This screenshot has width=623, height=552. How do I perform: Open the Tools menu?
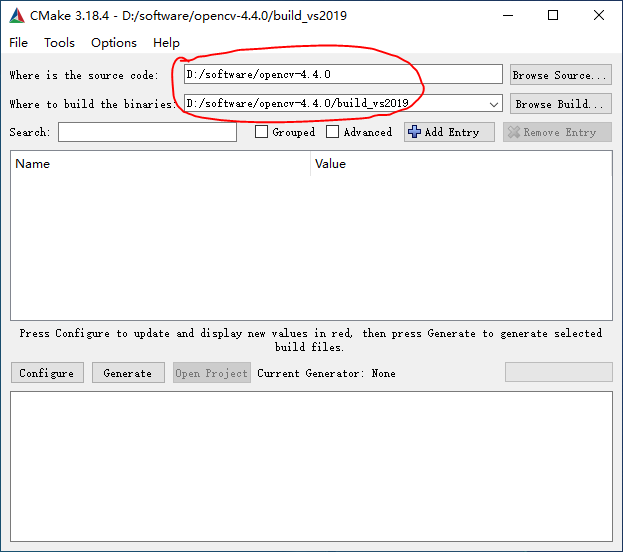[x=59, y=43]
